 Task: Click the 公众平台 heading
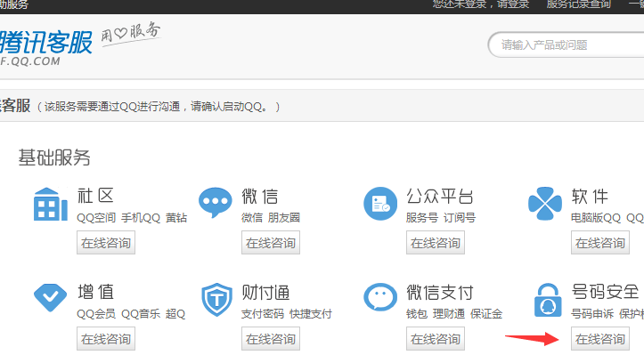(x=440, y=196)
